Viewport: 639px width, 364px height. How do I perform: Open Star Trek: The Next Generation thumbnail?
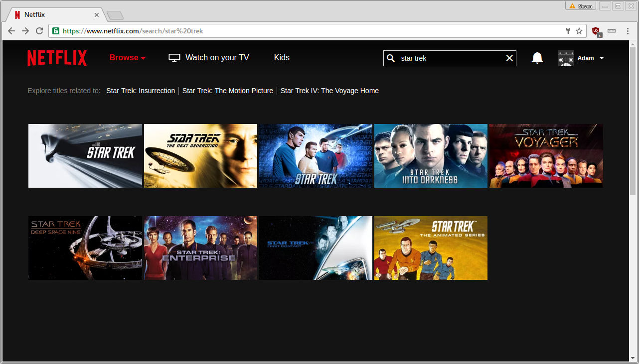point(200,156)
